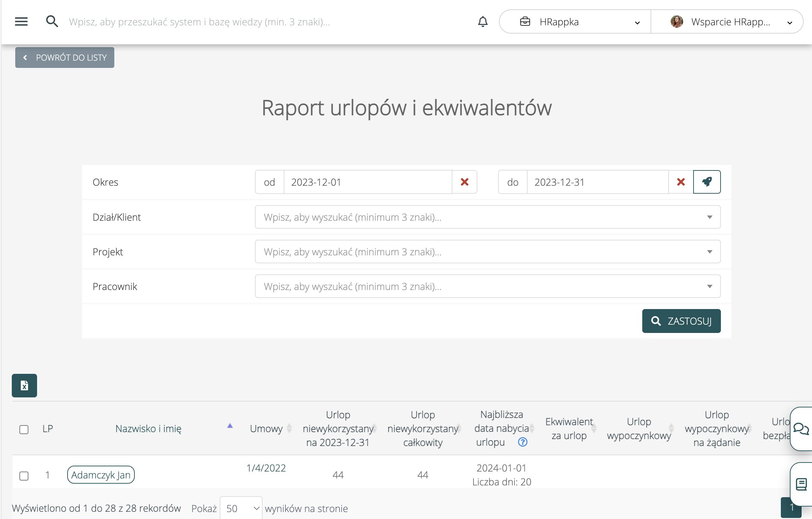Click the ZASTOSUJ button
This screenshot has width=812, height=519.
click(x=681, y=321)
